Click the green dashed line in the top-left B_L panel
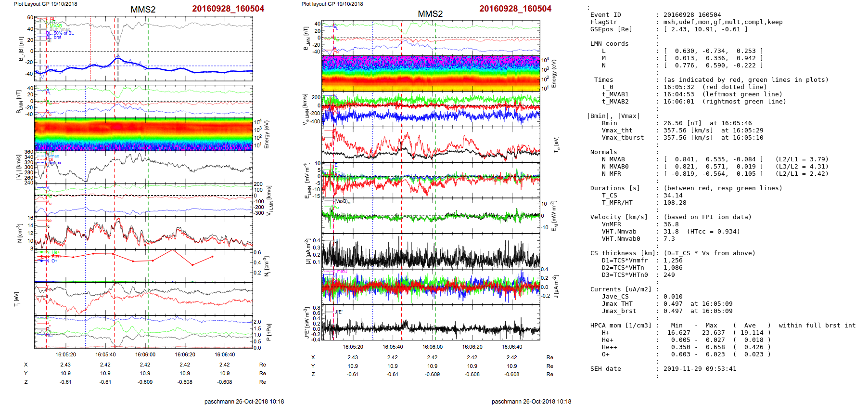 pyautogui.click(x=148, y=48)
